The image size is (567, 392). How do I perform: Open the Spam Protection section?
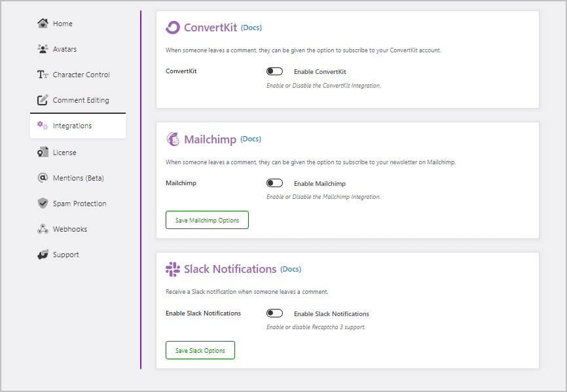click(x=79, y=203)
